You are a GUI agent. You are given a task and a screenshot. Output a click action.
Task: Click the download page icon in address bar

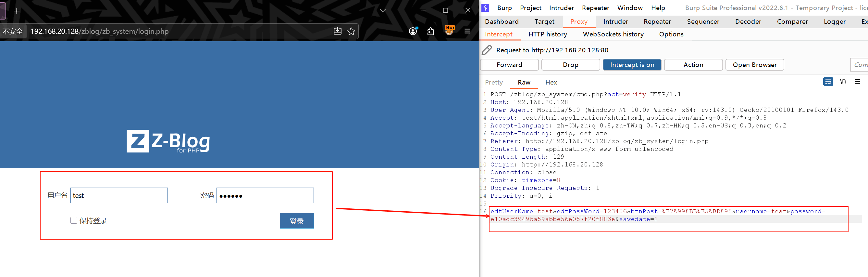click(x=337, y=32)
